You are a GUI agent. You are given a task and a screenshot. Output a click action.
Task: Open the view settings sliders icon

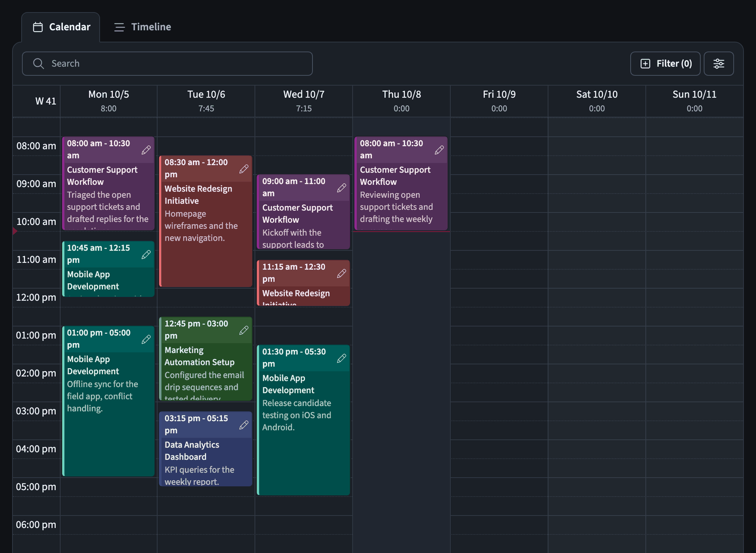pyautogui.click(x=719, y=64)
